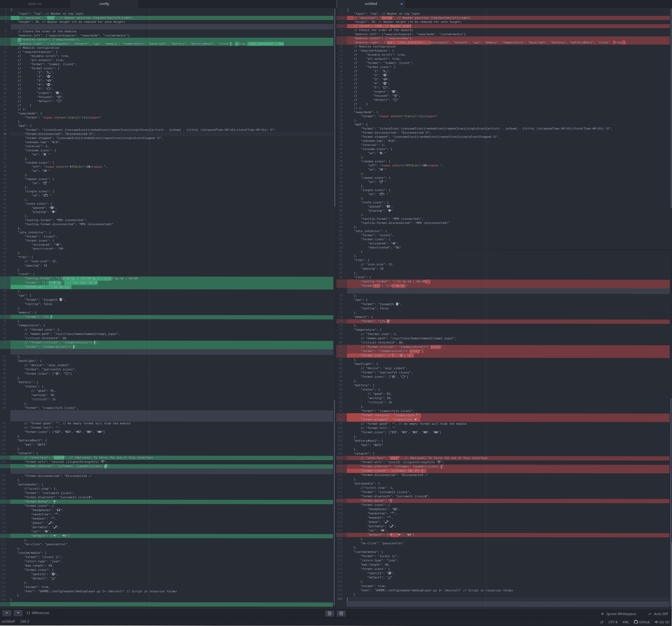Image resolution: width=672 pixels, height=626 pixels.
Task: Click the unsaved-changes dot on the untitled tab
Action: click(401, 4)
